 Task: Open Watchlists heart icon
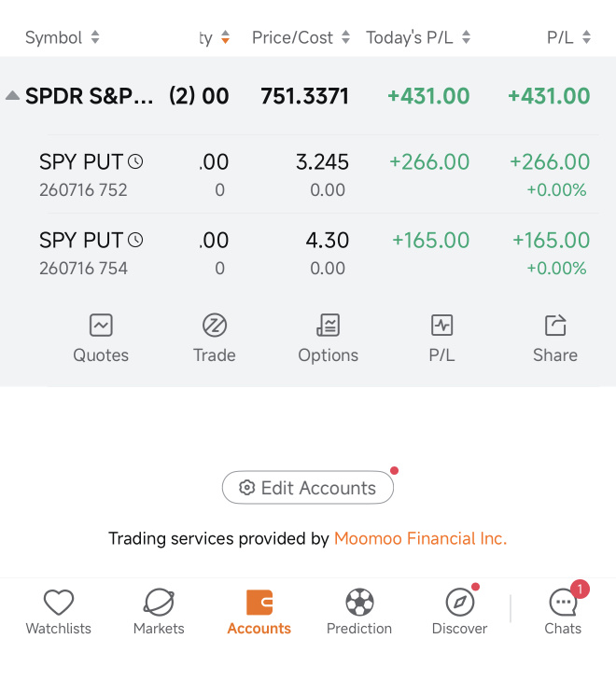pyautogui.click(x=59, y=603)
